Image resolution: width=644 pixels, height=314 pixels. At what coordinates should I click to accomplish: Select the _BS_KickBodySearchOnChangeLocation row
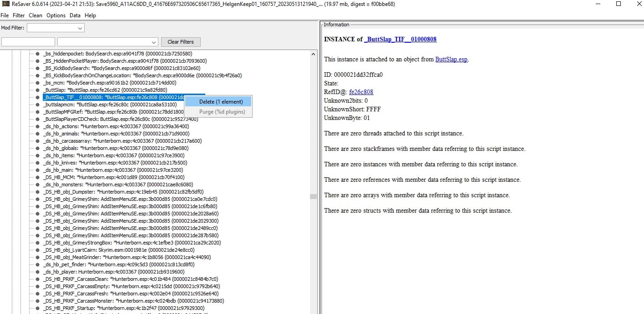(x=142, y=75)
